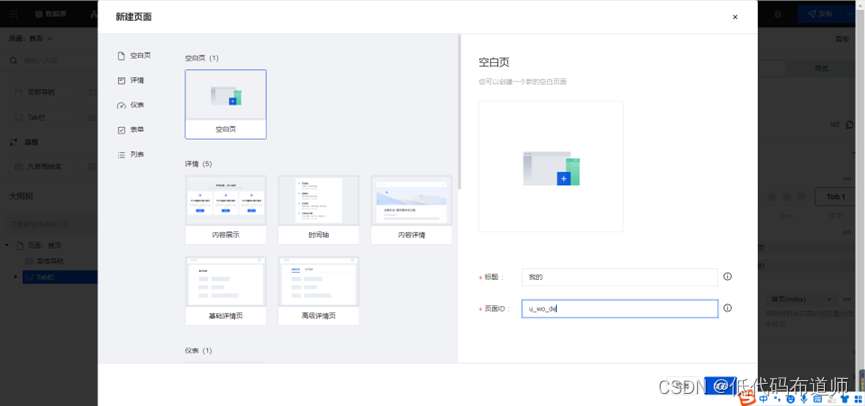Click the 页面ID input field
This screenshot has width=865, height=406.
[620, 309]
